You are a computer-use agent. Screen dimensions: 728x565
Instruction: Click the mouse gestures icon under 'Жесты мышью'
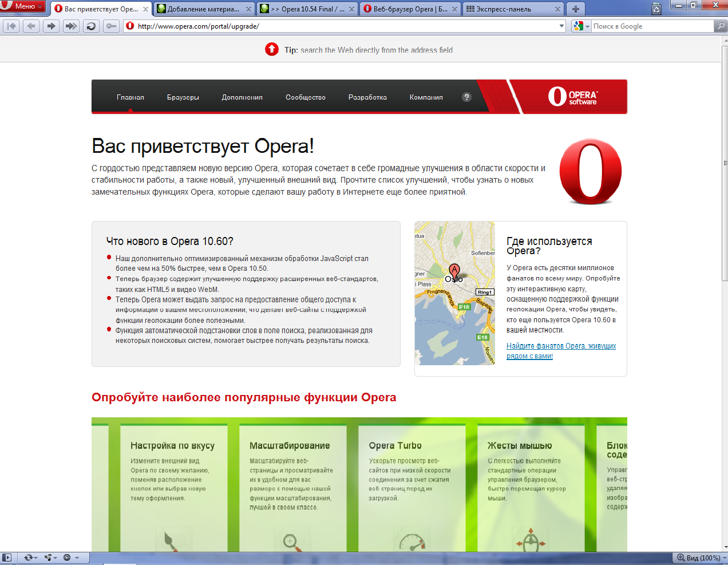[x=531, y=540]
